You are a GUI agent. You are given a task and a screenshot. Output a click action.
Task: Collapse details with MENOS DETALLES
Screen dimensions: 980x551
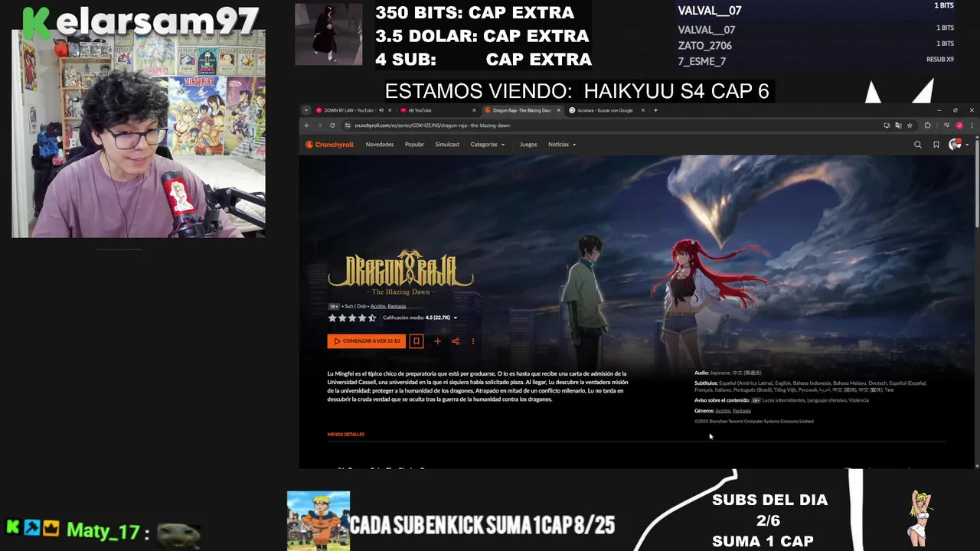[x=346, y=435]
